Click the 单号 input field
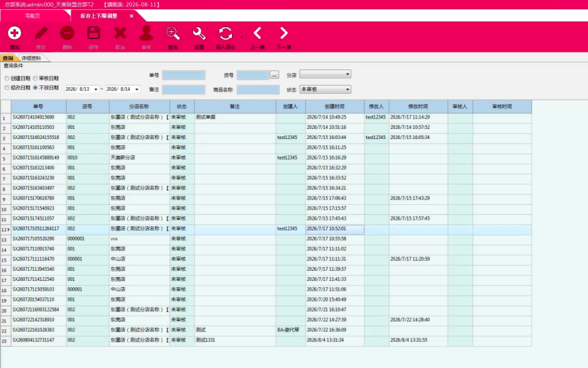Image resolution: width=588 pixels, height=368 pixels. click(x=184, y=75)
